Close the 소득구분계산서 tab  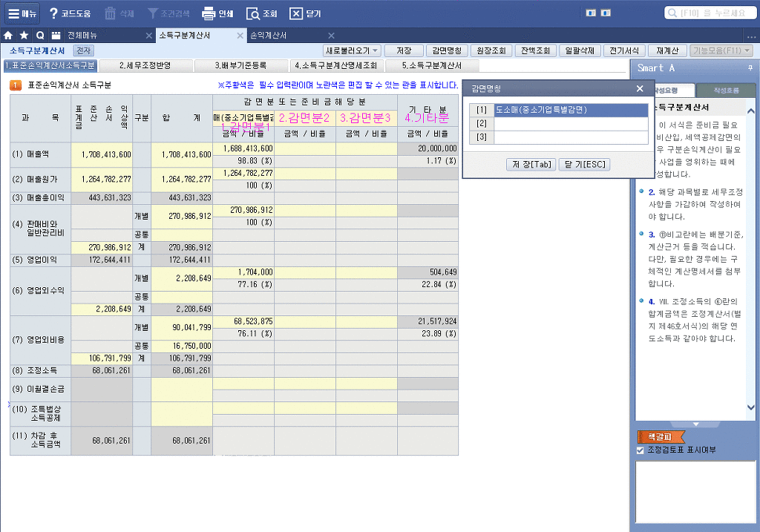point(240,36)
